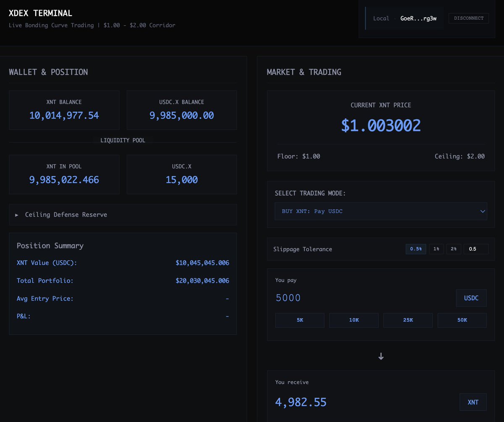Screen dimensions: 504x422
Task: Click the XNT in pool value 9,985,022.466
Action: [x=64, y=180]
